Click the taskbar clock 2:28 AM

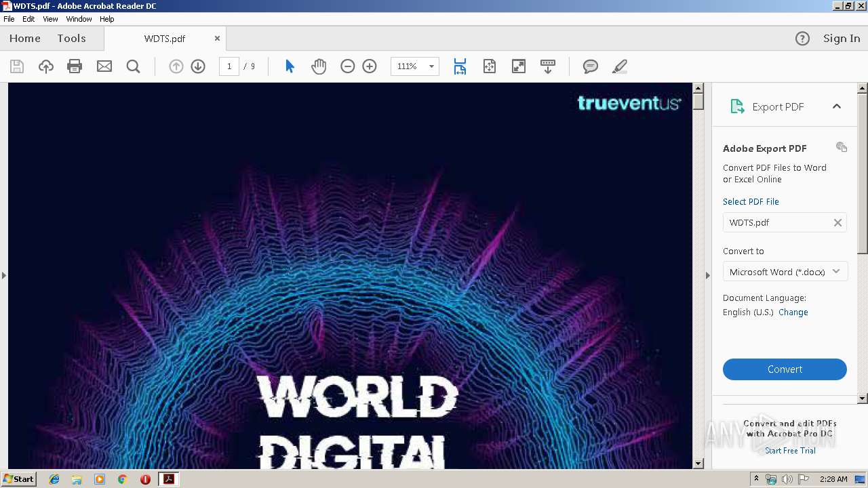[x=833, y=479]
